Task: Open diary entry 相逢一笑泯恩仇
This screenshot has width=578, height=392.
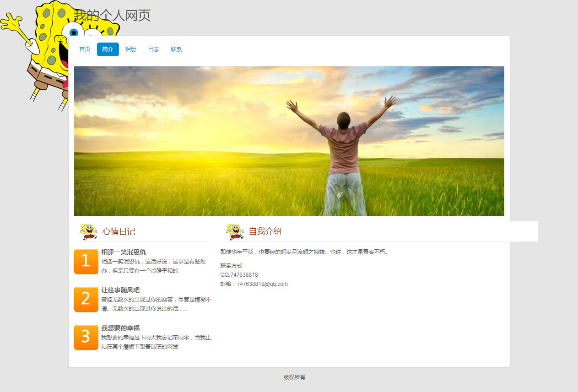Action: pos(124,252)
